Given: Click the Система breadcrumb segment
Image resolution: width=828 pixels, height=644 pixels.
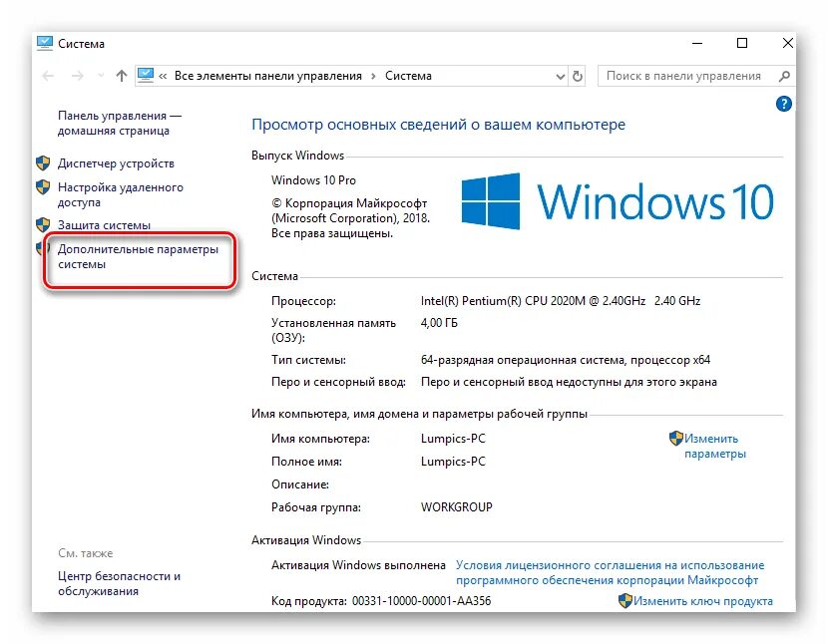Looking at the screenshot, I should (408, 76).
